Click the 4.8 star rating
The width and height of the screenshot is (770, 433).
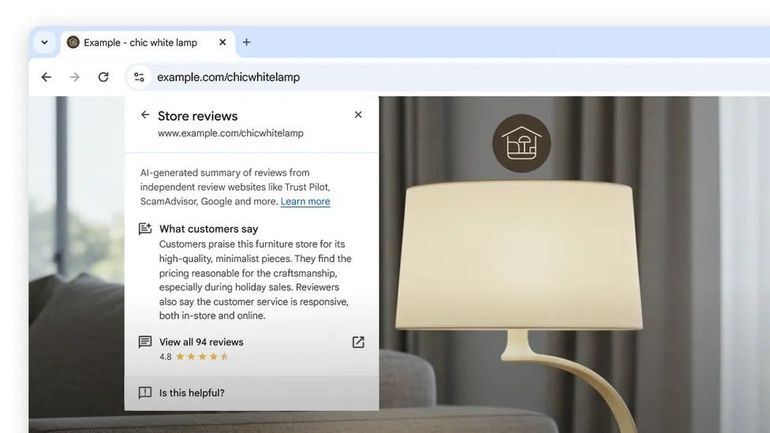194,357
